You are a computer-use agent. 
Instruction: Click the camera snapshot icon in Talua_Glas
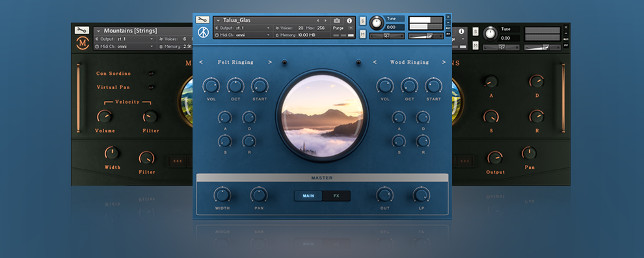(x=337, y=21)
